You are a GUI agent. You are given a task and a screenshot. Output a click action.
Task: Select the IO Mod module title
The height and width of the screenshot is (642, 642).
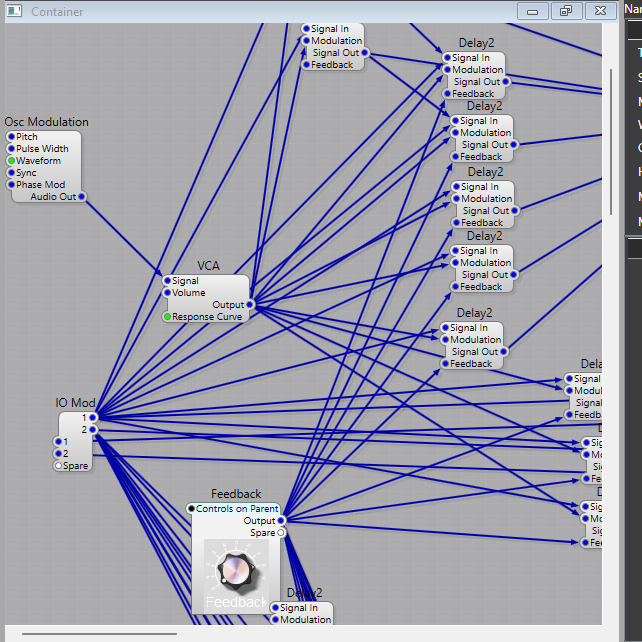point(75,403)
